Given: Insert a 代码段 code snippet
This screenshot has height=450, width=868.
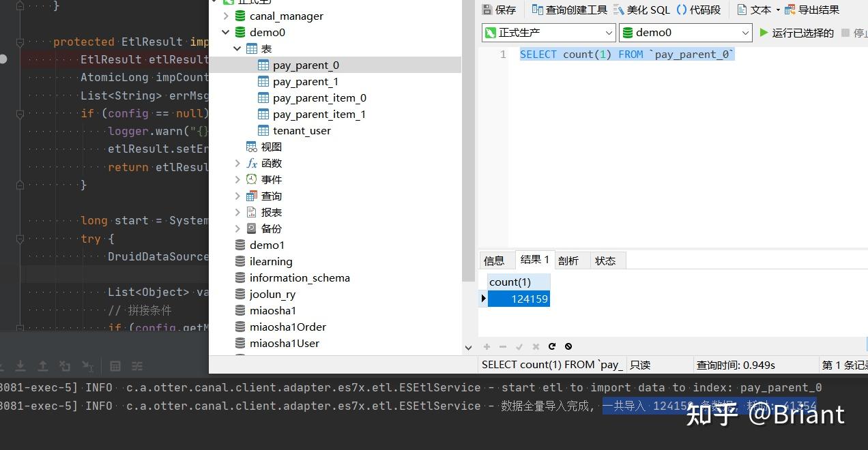Looking at the screenshot, I should pyautogui.click(x=697, y=9).
